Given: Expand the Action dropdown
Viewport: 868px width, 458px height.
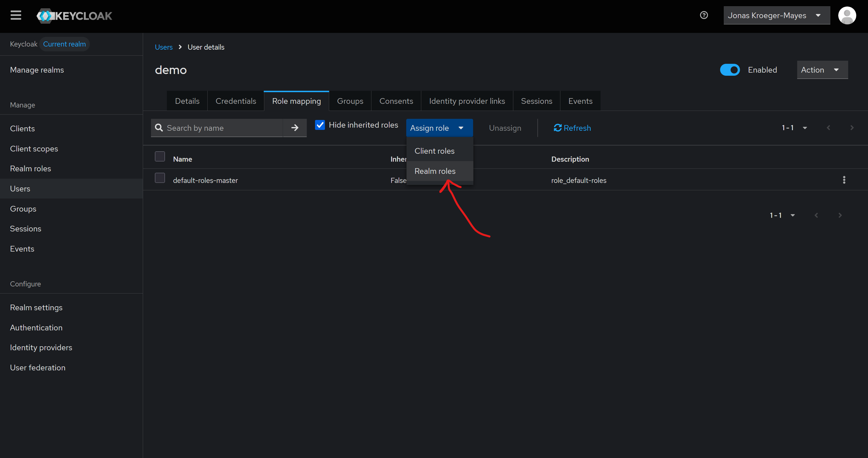Looking at the screenshot, I should coord(822,70).
